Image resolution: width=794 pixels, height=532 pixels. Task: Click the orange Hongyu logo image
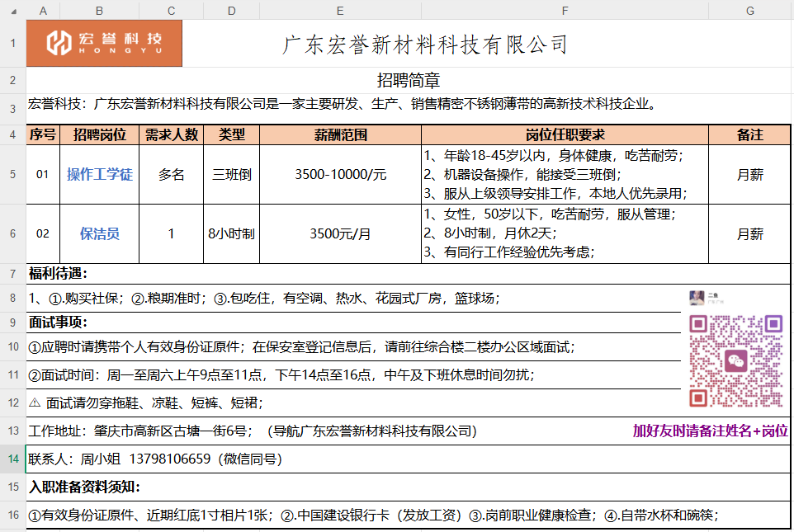pyautogui.click(x=104, y=43)
